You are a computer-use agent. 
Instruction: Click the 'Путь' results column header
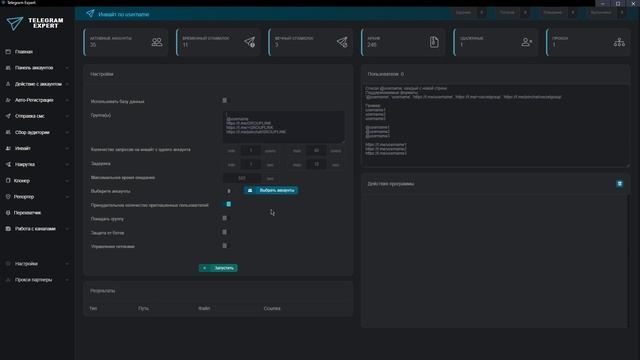pyautogui.click(x=143, y=309)
